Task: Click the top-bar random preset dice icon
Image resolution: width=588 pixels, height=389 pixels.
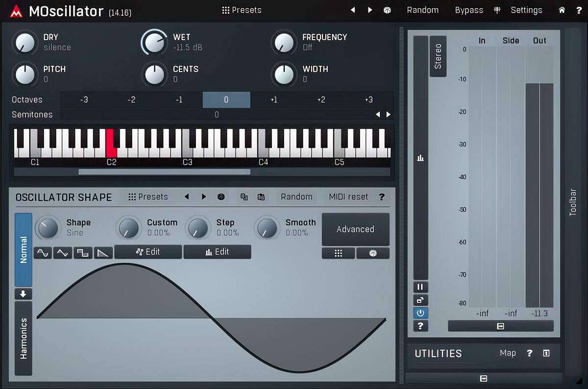Action: [387, 10]
